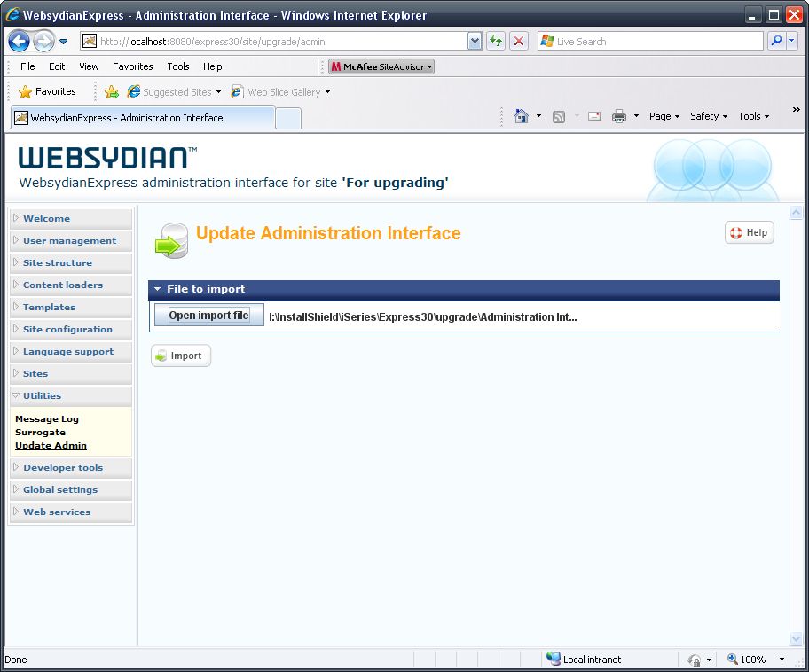
Task: Open the Favorites star button
Action: coord(47,92)
